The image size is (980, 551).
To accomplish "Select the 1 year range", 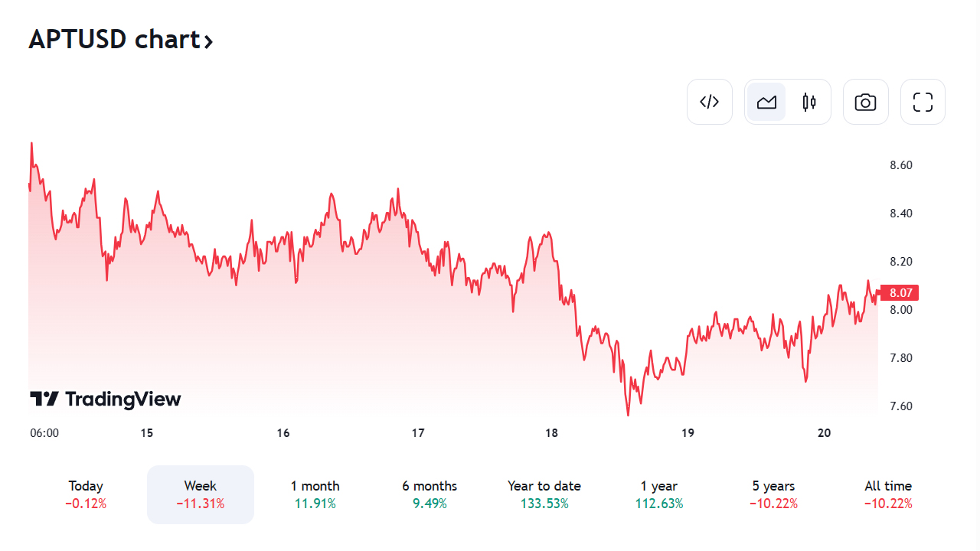I will point(659,494).
